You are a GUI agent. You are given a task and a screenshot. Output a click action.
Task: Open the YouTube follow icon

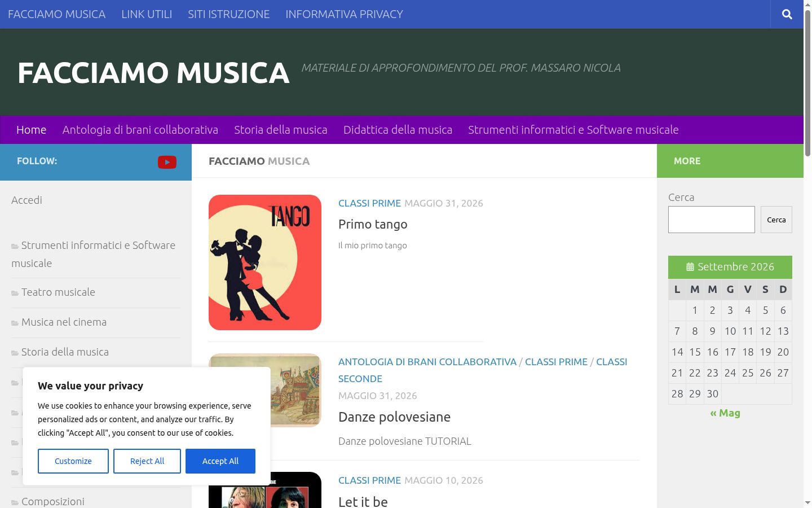[167, 162]
